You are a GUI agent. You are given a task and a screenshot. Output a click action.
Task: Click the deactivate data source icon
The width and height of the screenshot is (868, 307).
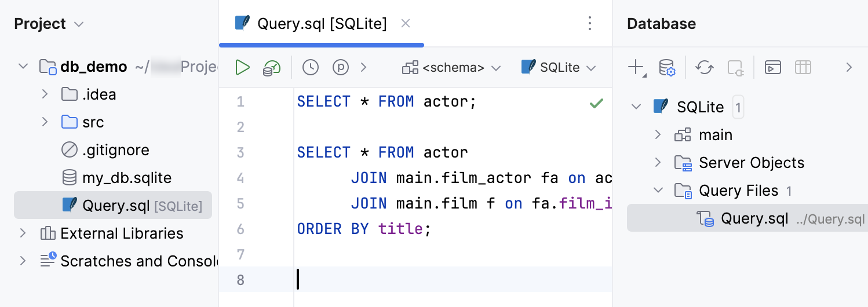tap(735, 67)
